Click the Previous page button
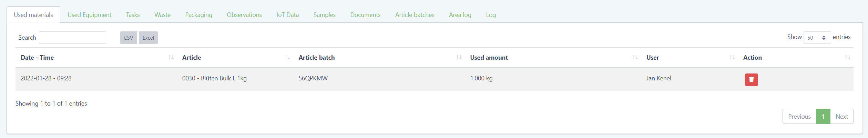Viewport: 868px width, 138px height. click(x=799, y=117)
